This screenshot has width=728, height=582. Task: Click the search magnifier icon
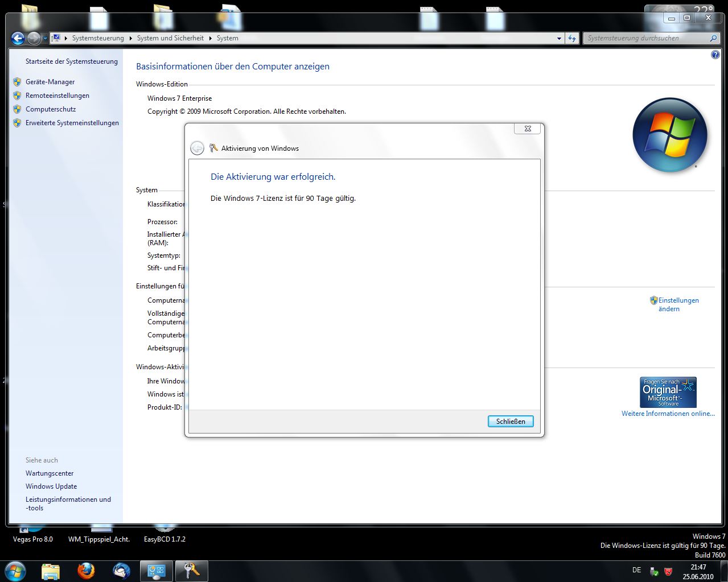[x=713, y=38]
